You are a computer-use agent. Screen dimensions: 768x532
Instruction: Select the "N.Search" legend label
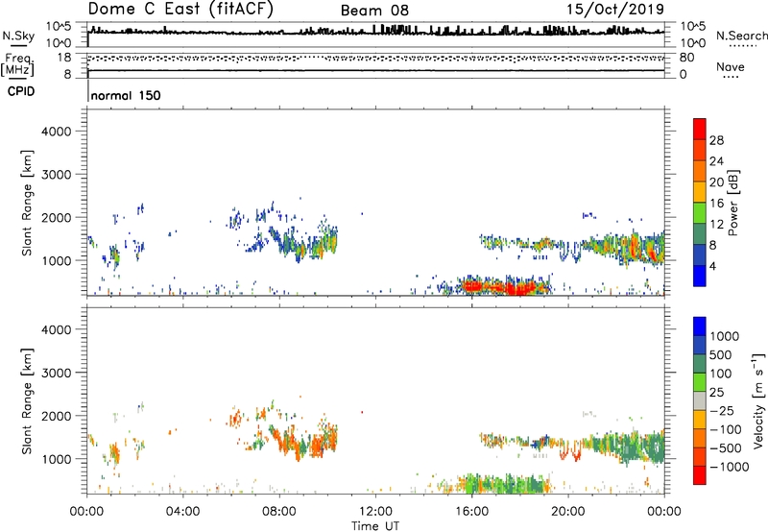741,36
